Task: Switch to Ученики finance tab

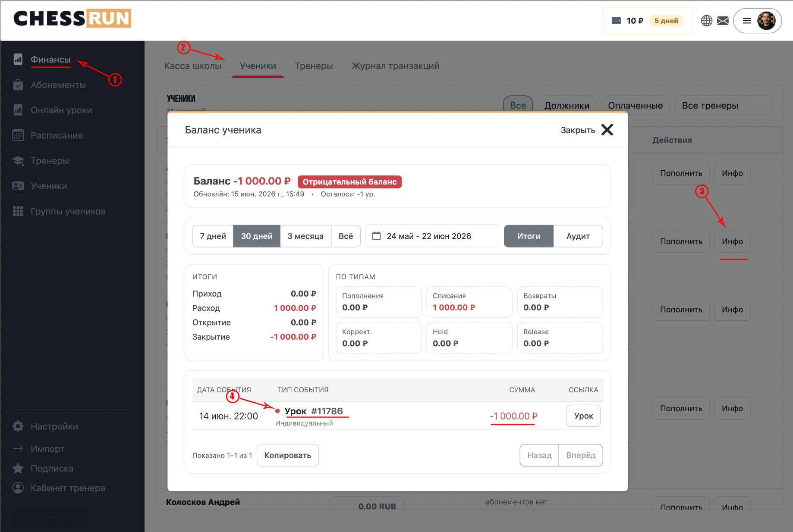Action: pyautogui.click(x=258, y=66)
